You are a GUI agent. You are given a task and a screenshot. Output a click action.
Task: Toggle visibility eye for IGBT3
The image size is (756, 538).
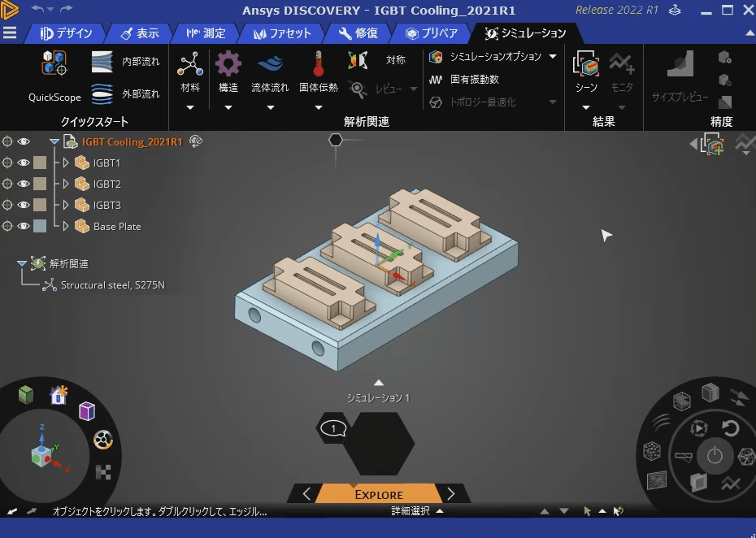coord(23,205)
